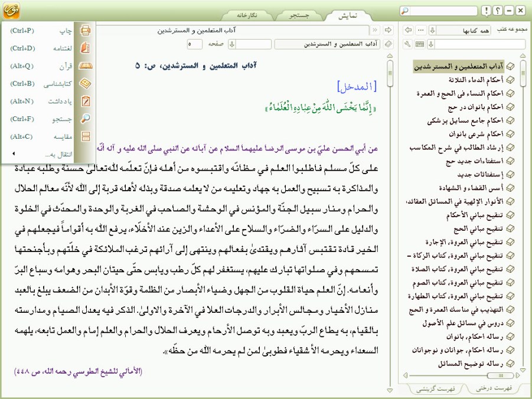Screen dimensions: 532x399
Task: Click the book list vertical scrollbar thumb
Action: pos(523,73)
